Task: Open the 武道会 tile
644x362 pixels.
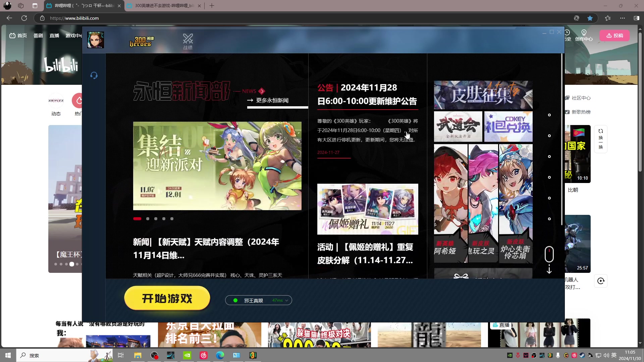Action: (x=458, y=127)
